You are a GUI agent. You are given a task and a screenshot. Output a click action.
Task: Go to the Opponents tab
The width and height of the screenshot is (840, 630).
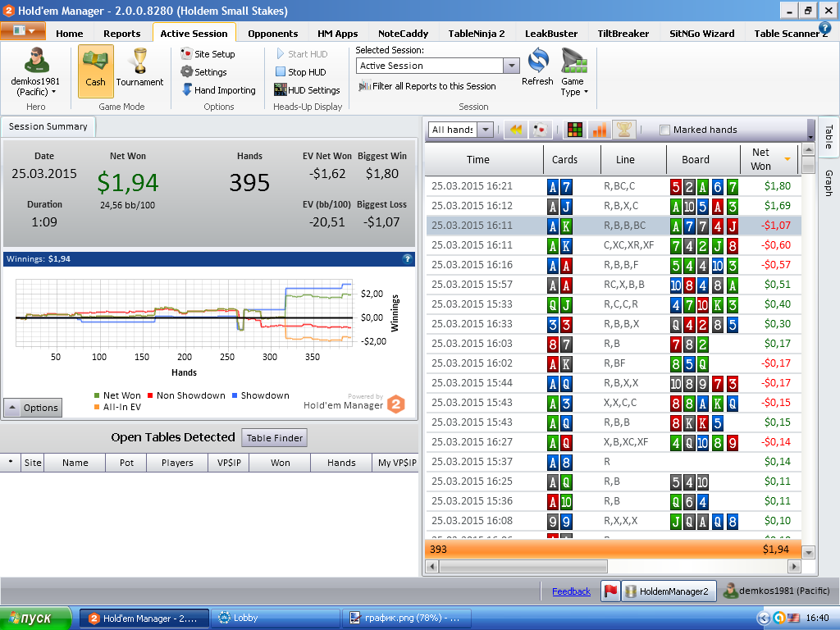coord(272,33)
